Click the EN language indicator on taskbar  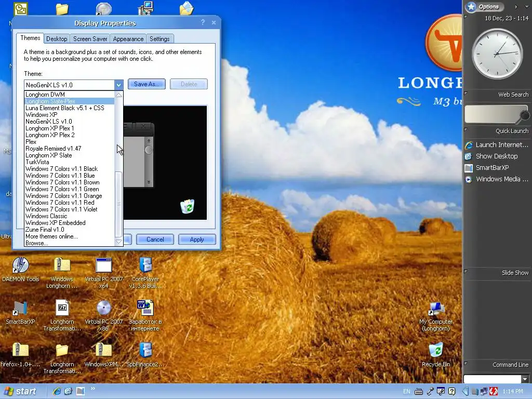point(406,392)
